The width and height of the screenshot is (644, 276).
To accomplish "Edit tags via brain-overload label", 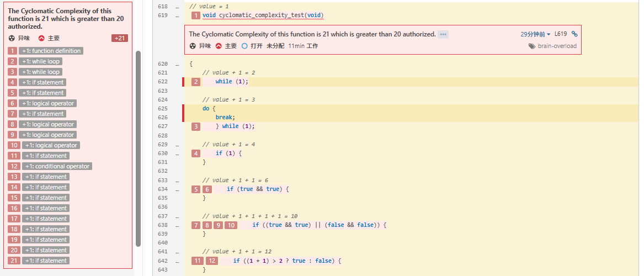I will (557, 46).
